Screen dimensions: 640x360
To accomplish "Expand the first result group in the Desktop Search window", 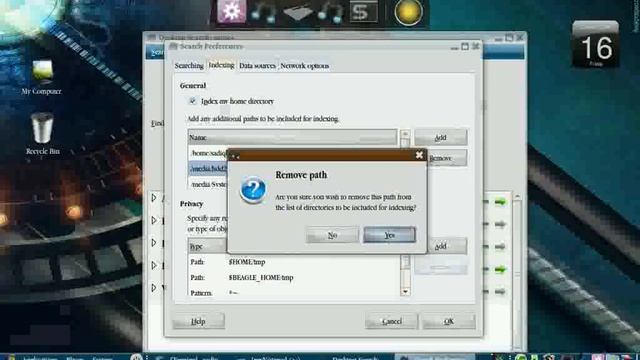I will point(154,198).
